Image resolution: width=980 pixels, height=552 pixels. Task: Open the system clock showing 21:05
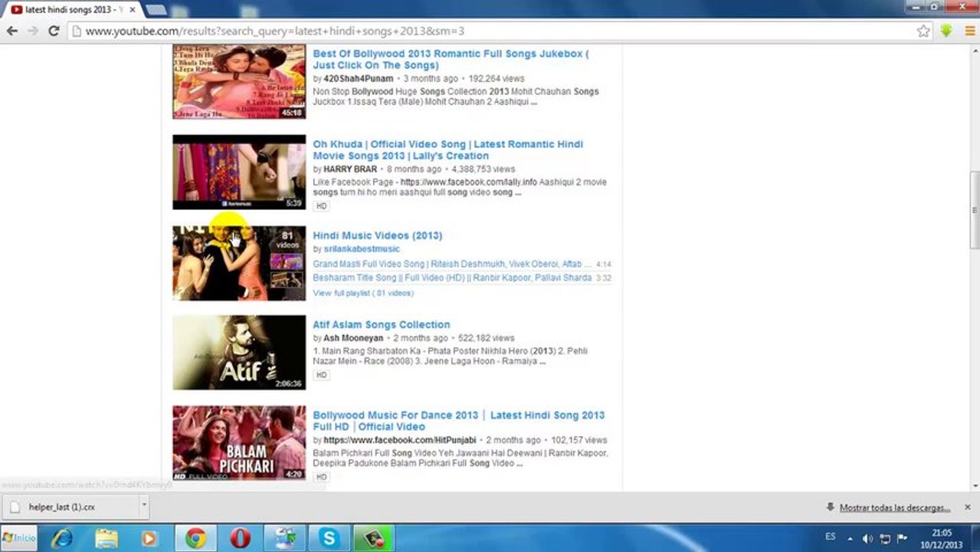[942, 538]
